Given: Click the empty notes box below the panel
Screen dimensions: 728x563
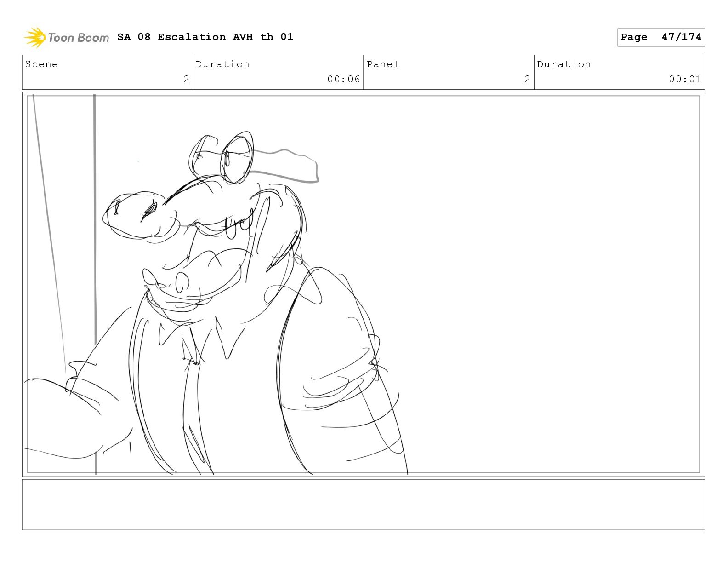Looking at the screenshot, I should [363, 505].
